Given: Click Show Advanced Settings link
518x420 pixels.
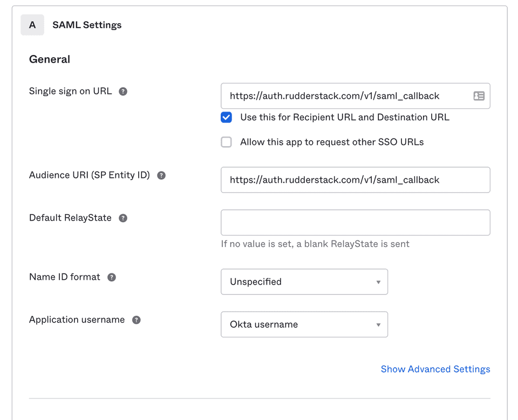Looking at the screenshot, I should [x=435, y=369].
